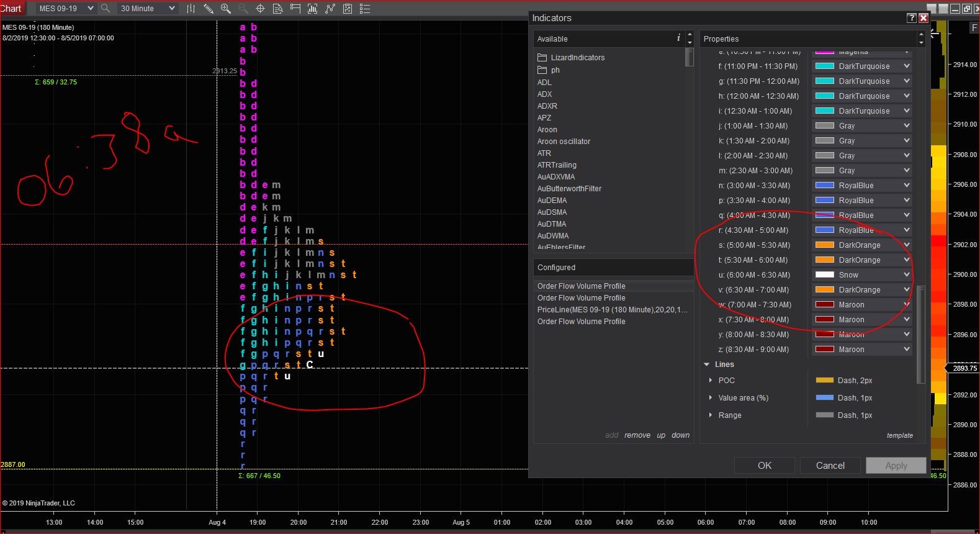Click the template link
This screenshot has width=980, height=534.
pyautogui.click(x=900, y=436)
